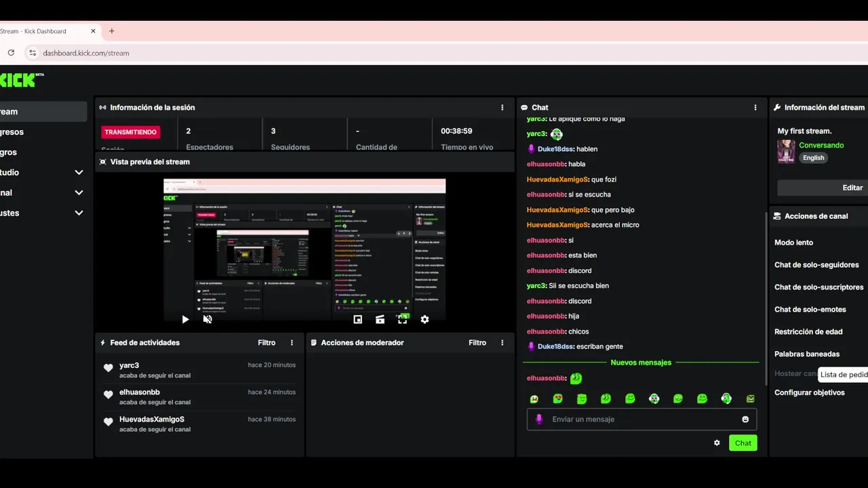Open a new browser tab
The width and height of the screenshot is (868, 488).
(x=112, y=31)
